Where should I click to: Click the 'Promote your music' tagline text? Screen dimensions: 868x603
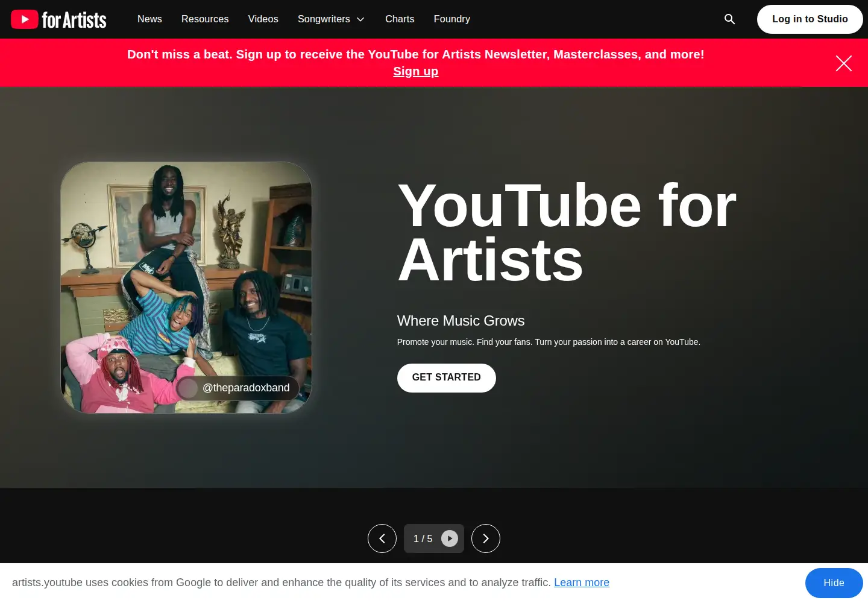coord(549,342)
